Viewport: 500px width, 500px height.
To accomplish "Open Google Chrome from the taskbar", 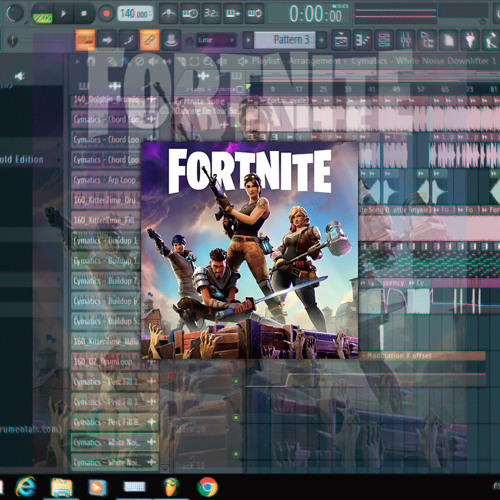I will pyautogui.click(x=207, y=487).
